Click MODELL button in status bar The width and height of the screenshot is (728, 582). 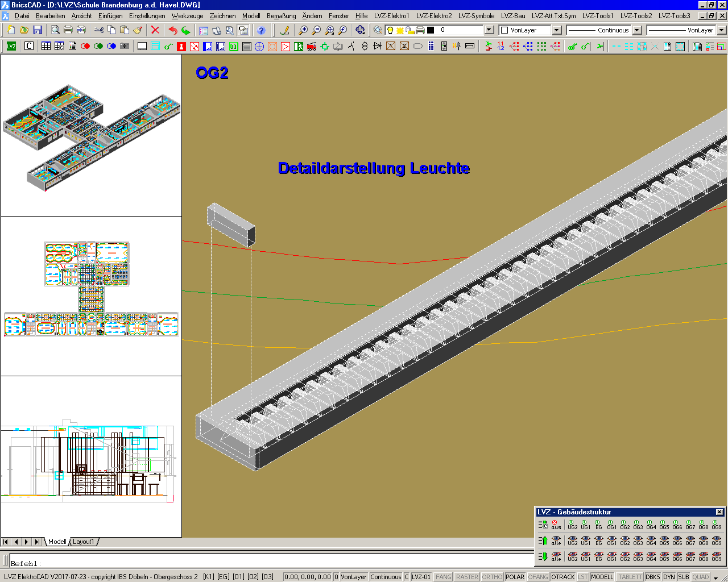click(602, 577)
